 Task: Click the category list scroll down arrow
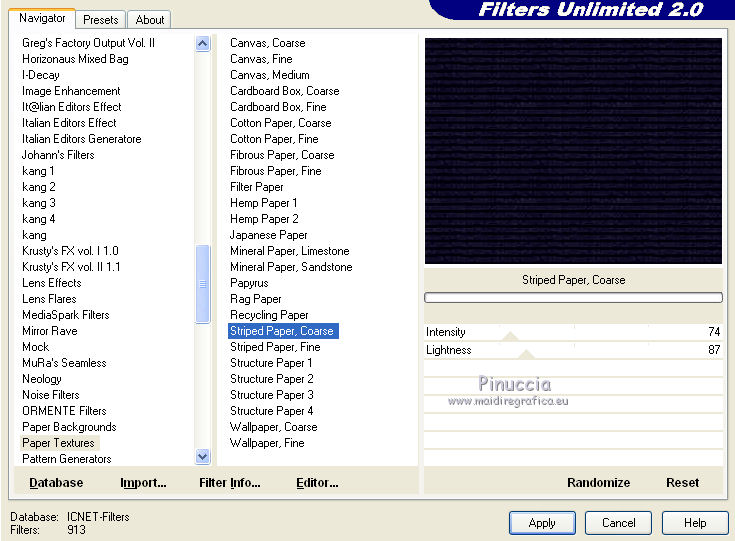[x=202, y=456]
